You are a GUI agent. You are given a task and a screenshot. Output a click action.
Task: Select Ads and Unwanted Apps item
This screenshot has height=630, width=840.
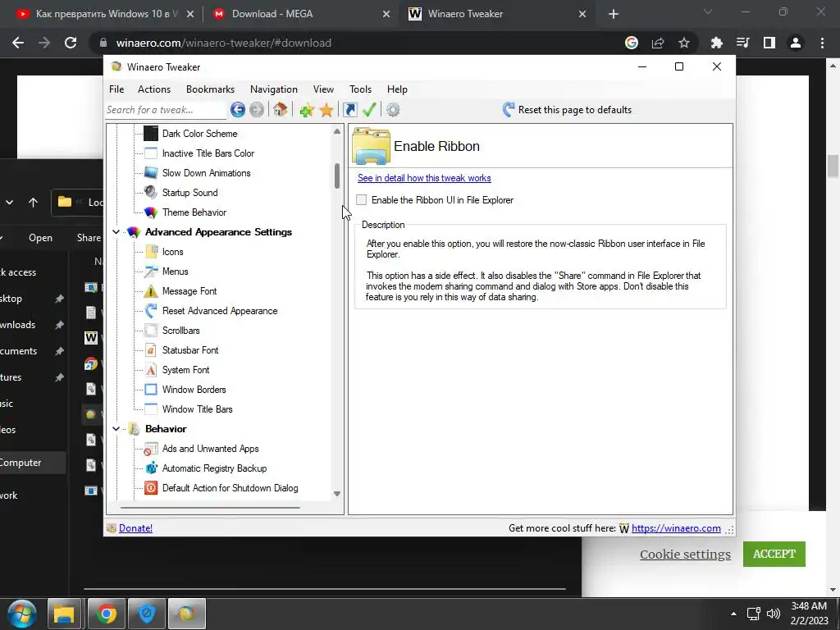pos(210,449)
